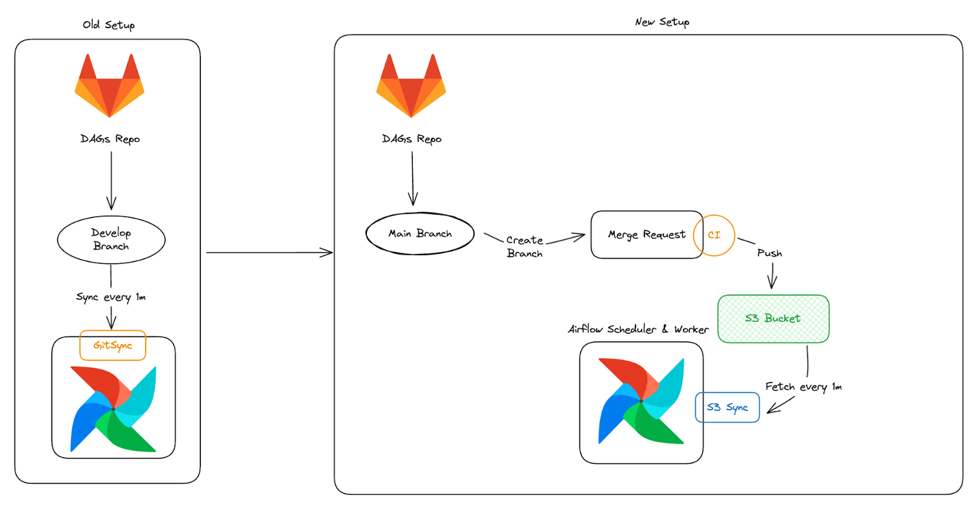This screenshot has height=510, width=980.
Task: Click the 'Create Branch' label
Action: 525,246
